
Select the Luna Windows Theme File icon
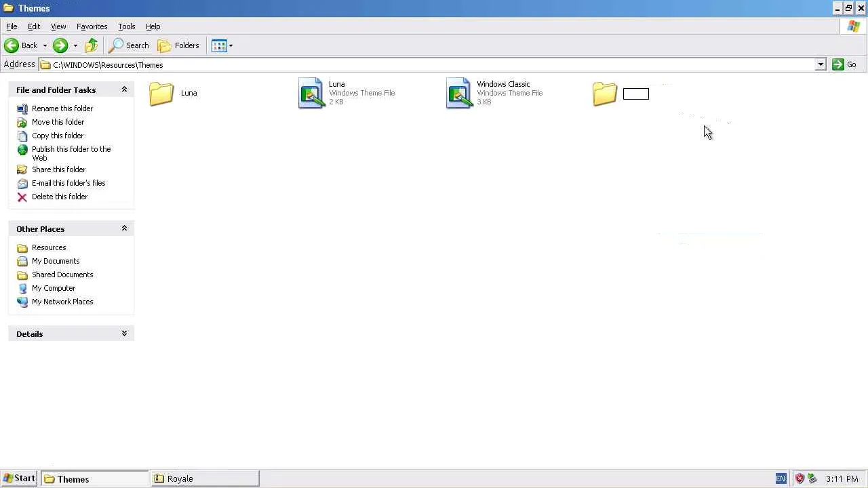pos(311,94)
